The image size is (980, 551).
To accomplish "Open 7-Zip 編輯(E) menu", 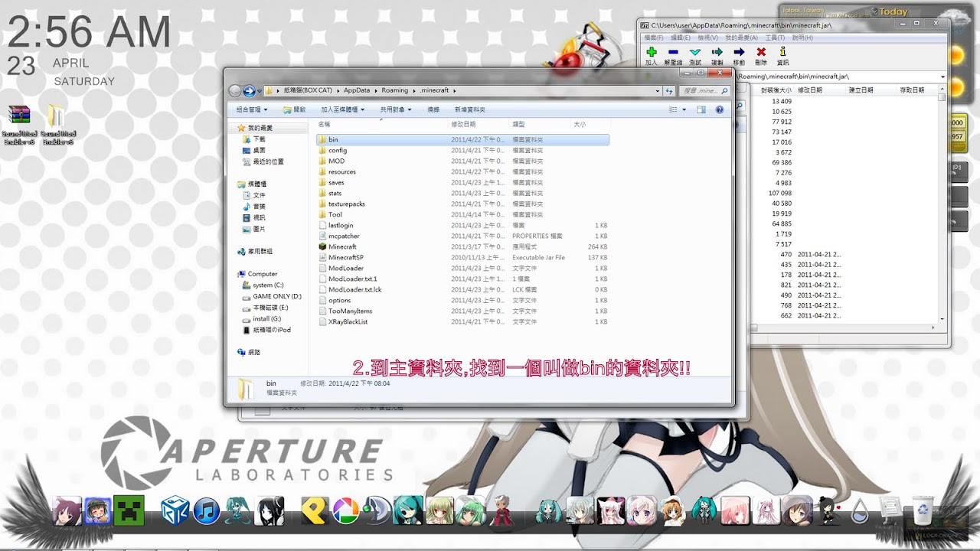I will tap(681, 37).
